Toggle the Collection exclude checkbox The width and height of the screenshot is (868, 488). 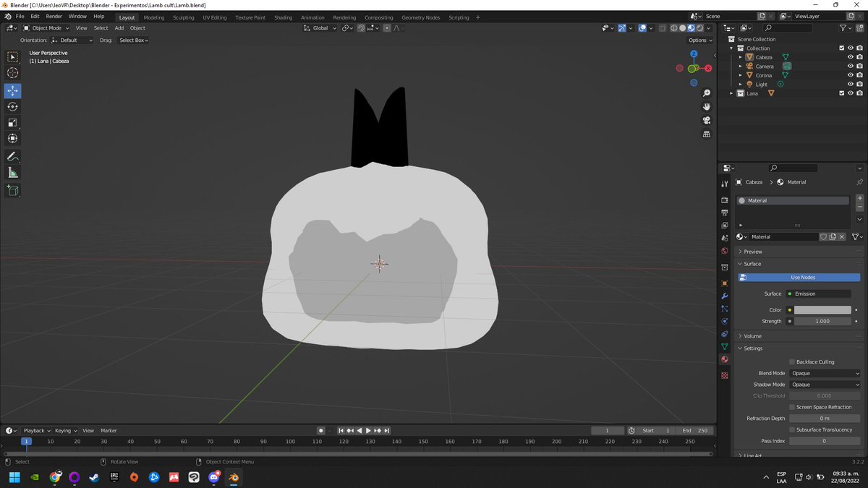(841, 48)
